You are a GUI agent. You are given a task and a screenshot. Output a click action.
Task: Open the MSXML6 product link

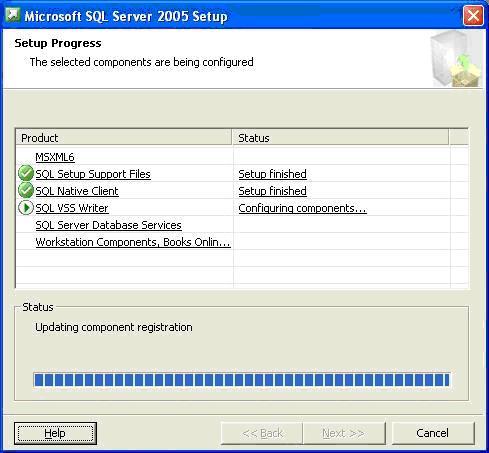coord(55,157)
